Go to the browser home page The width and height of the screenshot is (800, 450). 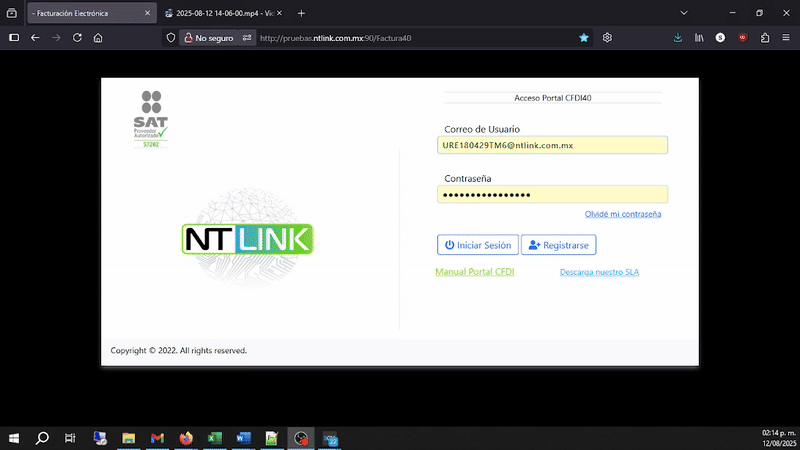coord(98,38)
